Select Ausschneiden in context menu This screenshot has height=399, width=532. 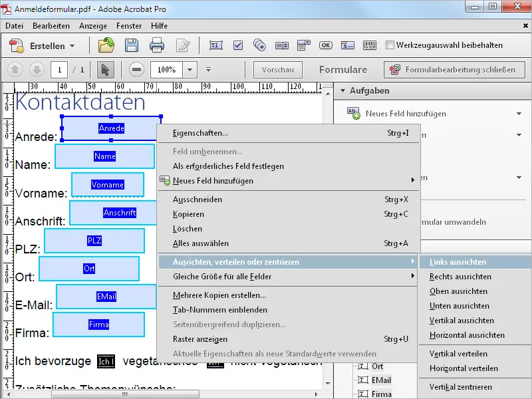[289, 199]
